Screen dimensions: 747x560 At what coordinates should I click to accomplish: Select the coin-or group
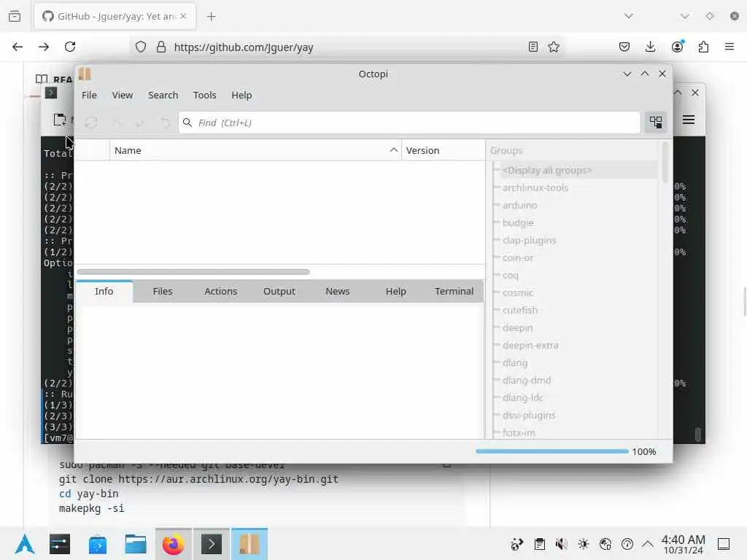pyautogui.click(x=518, y=258)
